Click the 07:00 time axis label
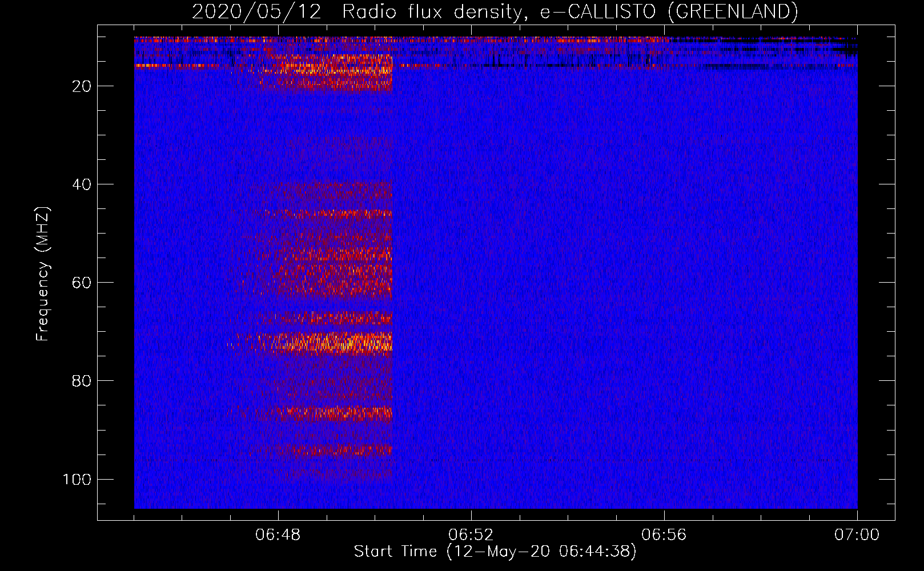This screenshot has width=924, height=571. point(857,535)
